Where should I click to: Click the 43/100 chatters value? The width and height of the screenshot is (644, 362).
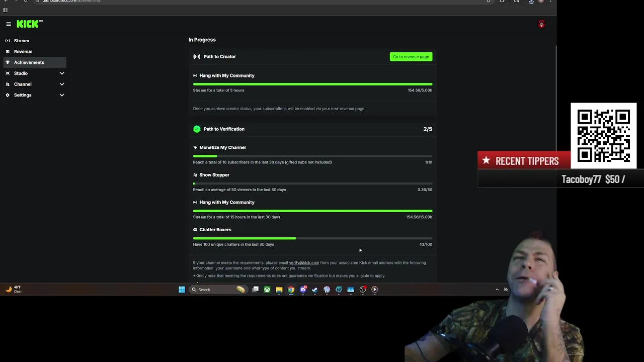click(x=426, y=244)
